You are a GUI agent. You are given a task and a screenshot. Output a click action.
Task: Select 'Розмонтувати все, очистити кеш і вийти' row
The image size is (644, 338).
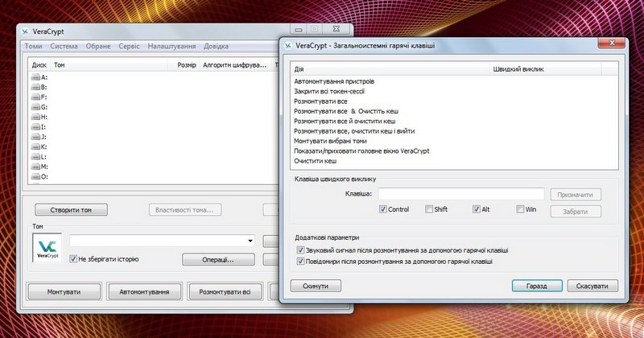click(x=454, y=131)
